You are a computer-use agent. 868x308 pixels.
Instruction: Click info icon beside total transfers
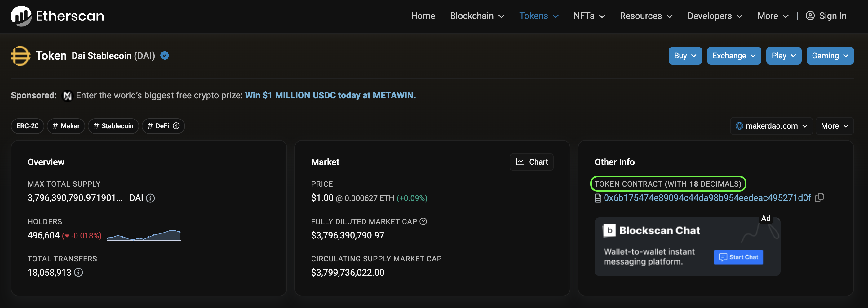[78, 272]
